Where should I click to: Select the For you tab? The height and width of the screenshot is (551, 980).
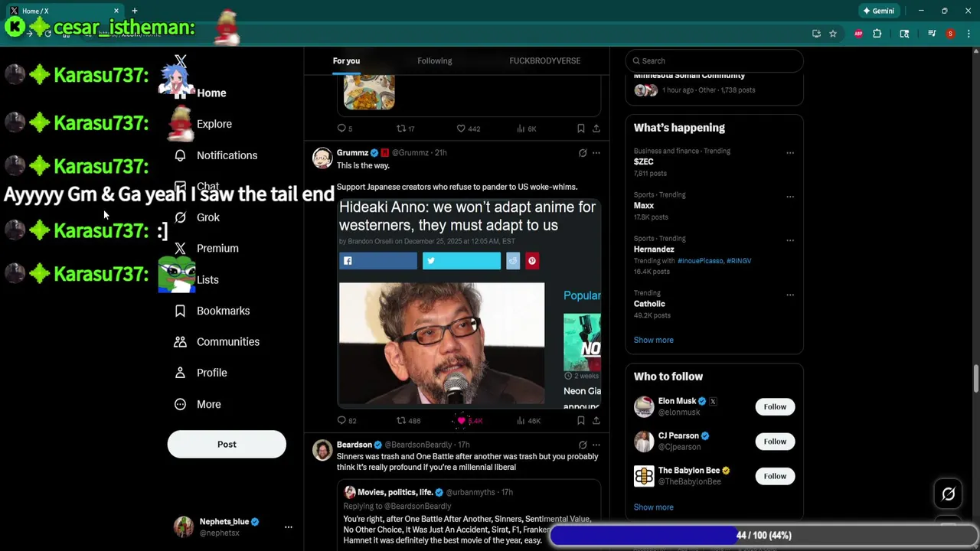(x=346, y=60)
